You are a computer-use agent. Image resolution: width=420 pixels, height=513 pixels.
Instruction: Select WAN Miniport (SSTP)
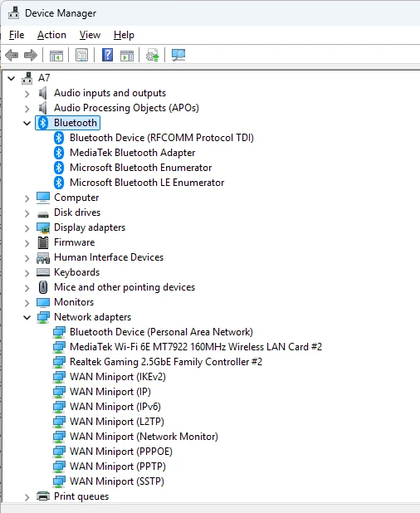tap(117, 481)
